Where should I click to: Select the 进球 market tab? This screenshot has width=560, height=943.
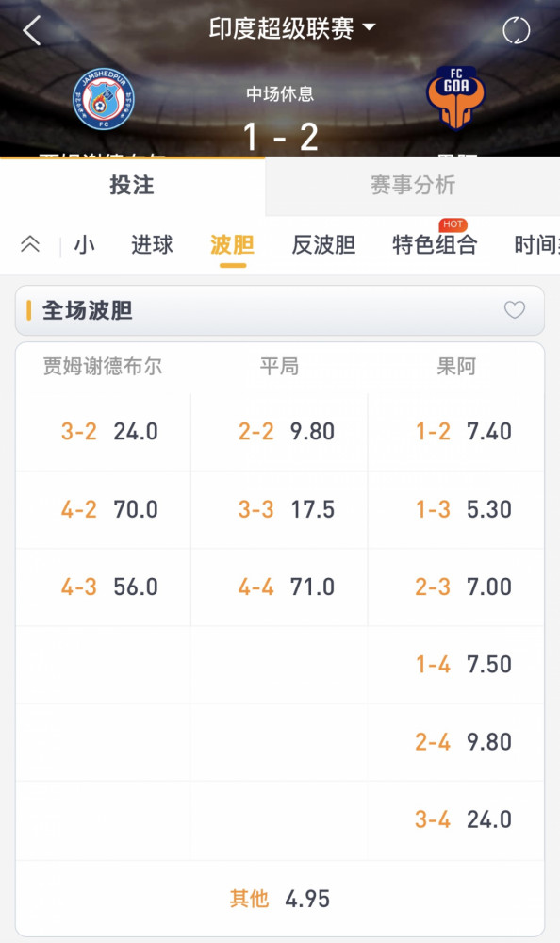click(x=152, y=245)
